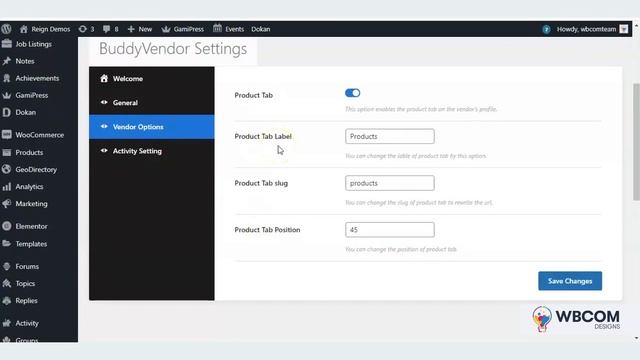640x360 pixels.
Task: Click the GamiPress crown icon in admin bar
Action: [166, 29]
